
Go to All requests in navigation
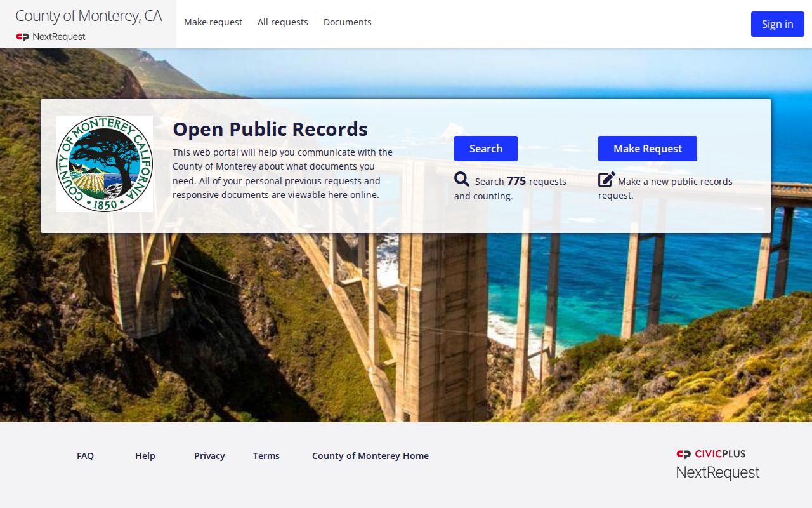point(283,22)
